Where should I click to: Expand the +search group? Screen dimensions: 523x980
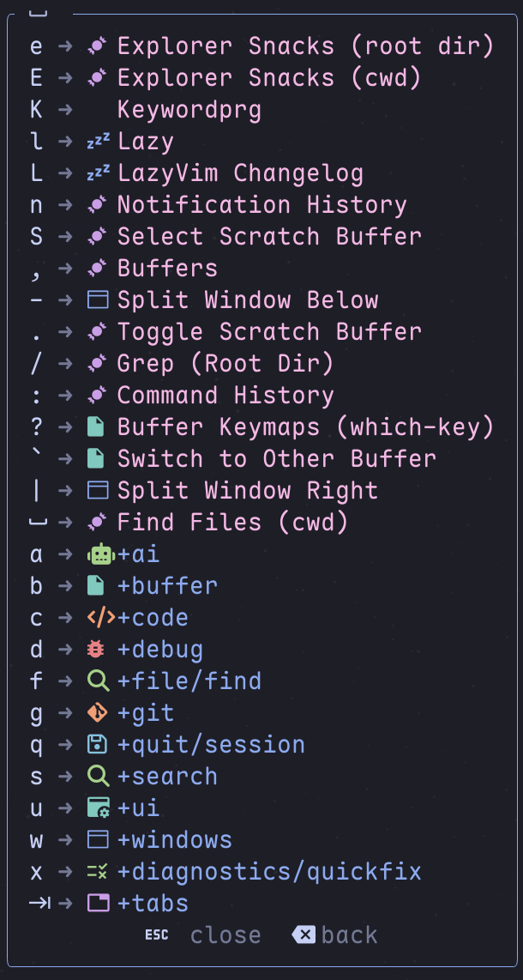167,777
